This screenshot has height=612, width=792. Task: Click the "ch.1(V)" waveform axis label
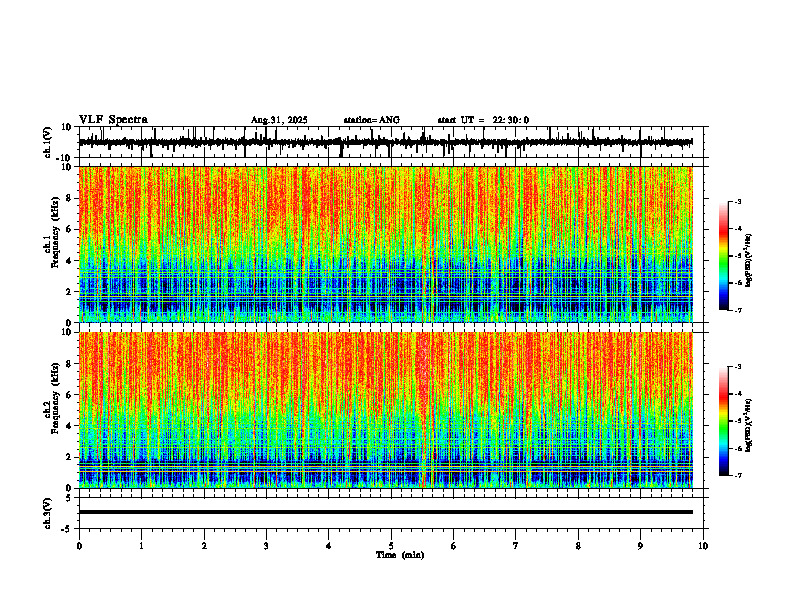tap(48, 142)
